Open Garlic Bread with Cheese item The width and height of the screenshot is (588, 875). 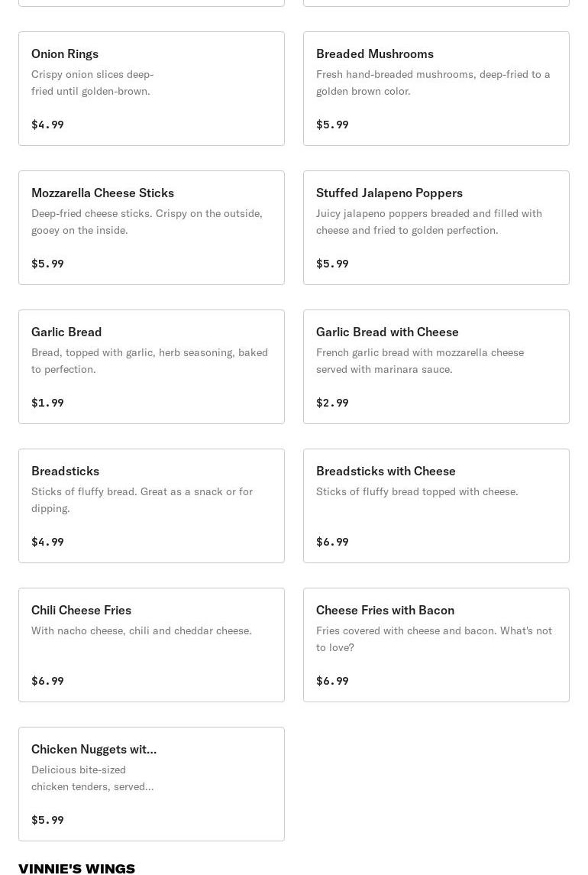(x=436, y=367)
